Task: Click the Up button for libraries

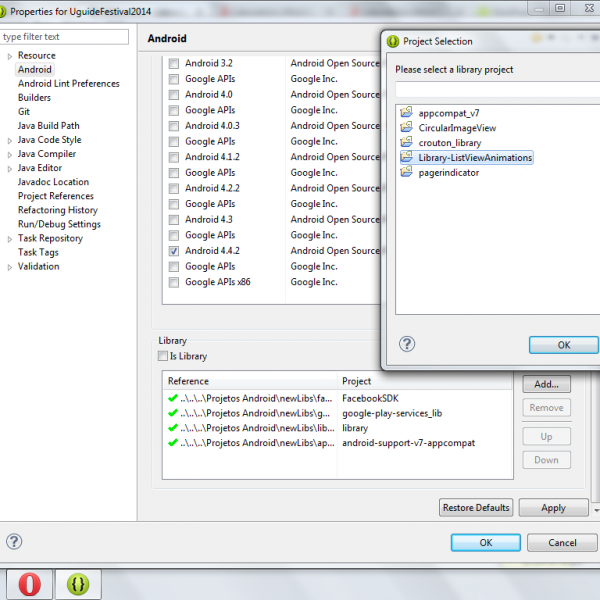Action: 546,436
